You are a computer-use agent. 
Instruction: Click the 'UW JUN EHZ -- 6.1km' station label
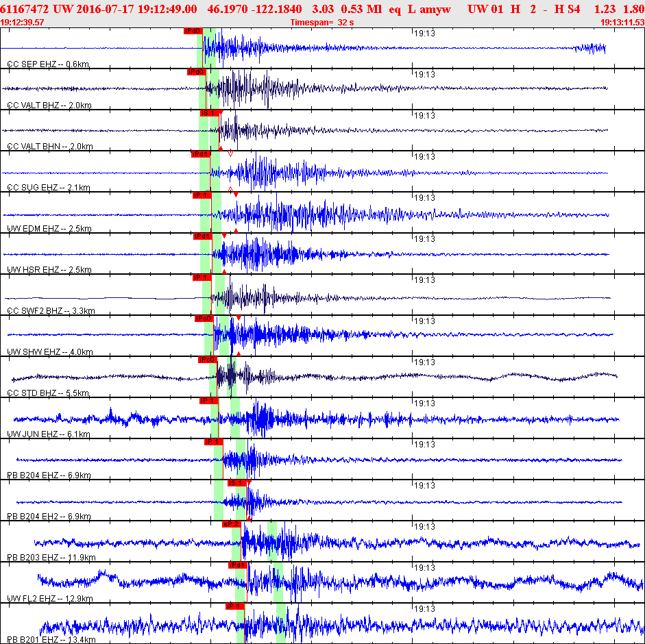(x=49, y=434)
